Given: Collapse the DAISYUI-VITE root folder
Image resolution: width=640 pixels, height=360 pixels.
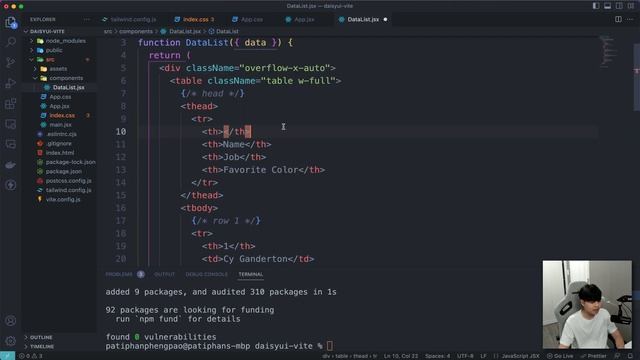Looking at the screenshot, I should pos(47,31).
